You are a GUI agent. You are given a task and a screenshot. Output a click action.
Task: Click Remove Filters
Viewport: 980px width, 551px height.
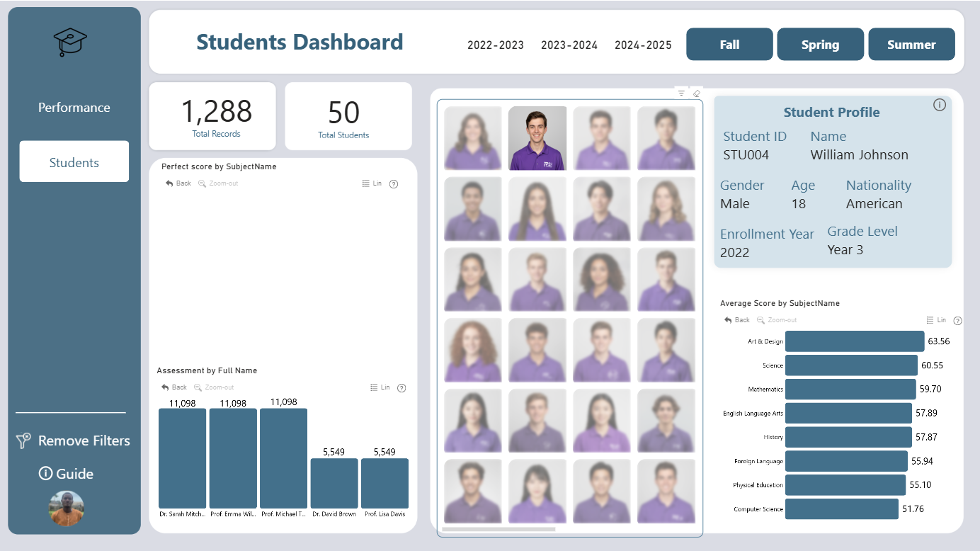click(73, 441)
